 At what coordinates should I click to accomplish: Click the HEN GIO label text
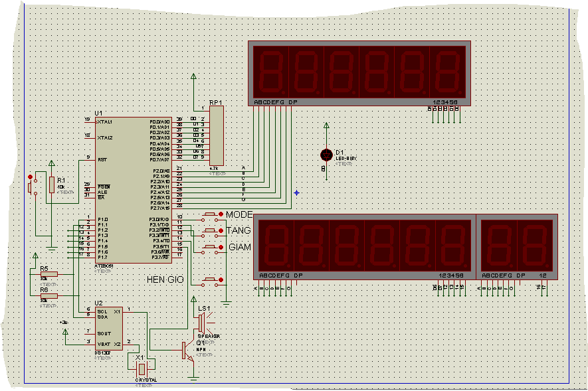pos(165,279)
